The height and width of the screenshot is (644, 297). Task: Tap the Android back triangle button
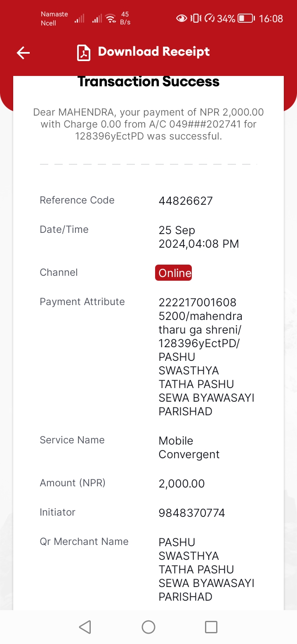[x=85, y=627]
